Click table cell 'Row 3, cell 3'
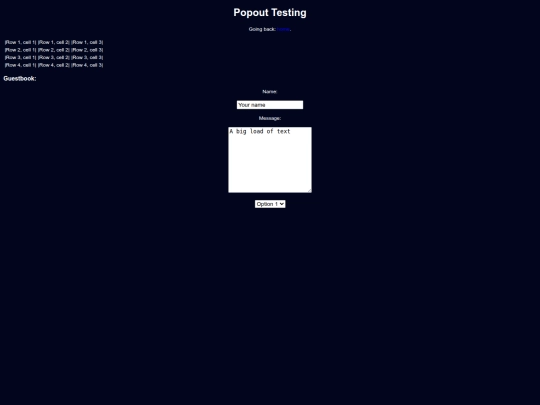The height and width of the screenshot is (405, 540). click(x=87, y=58)
